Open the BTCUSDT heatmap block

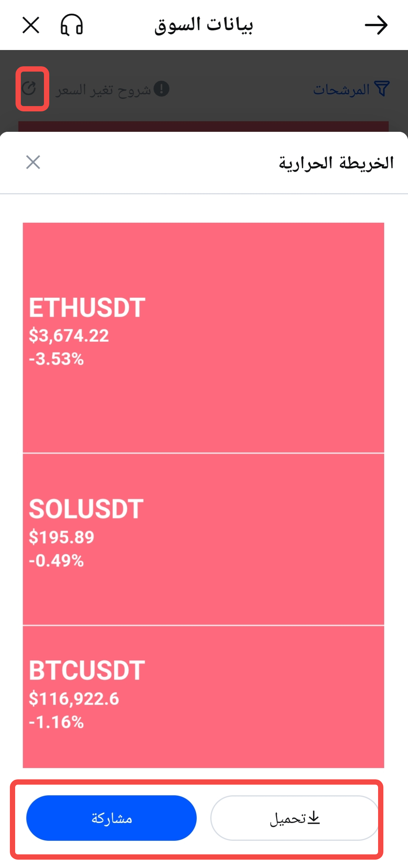[x=203, y=696]
